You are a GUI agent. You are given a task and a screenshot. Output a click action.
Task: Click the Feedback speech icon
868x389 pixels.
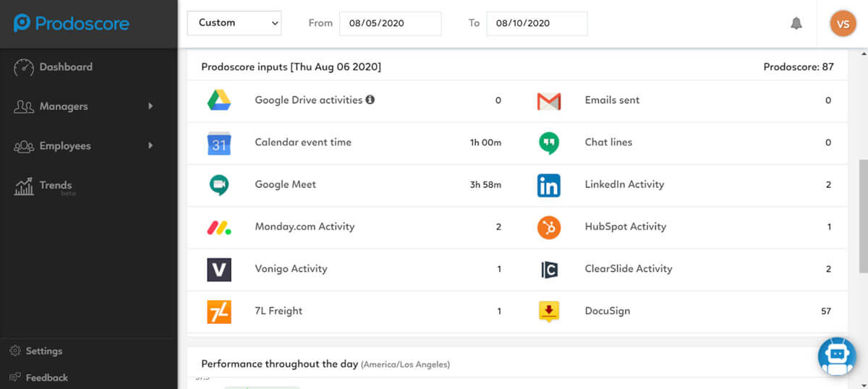tap(15, 377)
